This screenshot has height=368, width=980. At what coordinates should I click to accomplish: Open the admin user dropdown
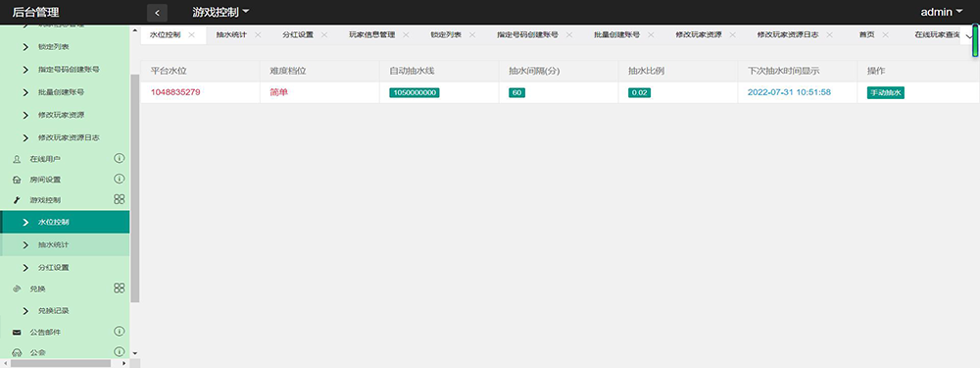pos(941,12)
